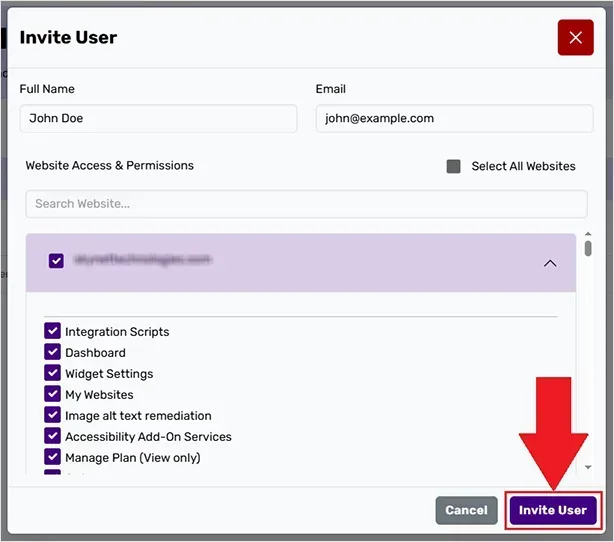This screenshot has height=542, width=614.
Task: Click the Search Website field
Action: [306, 204]
